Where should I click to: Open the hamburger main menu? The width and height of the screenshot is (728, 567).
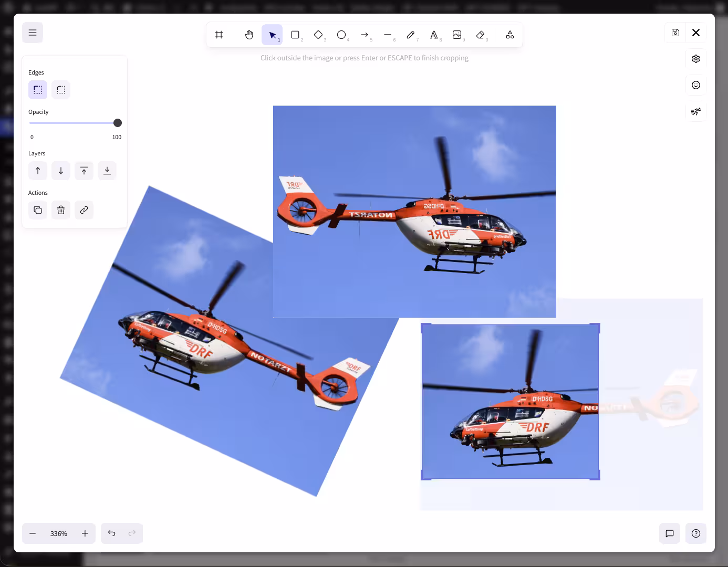tap(33, 33)
